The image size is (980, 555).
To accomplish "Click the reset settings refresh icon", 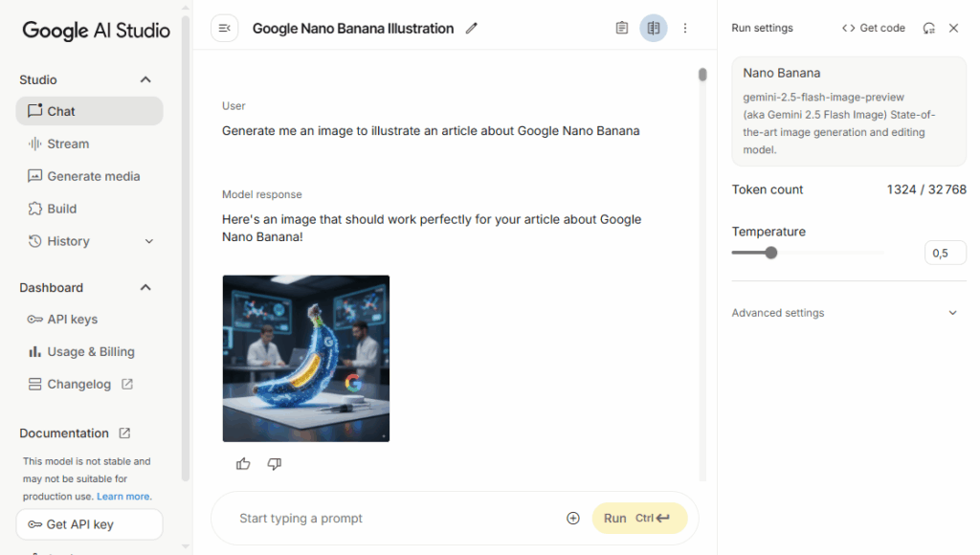I will [x=928, y=29].
